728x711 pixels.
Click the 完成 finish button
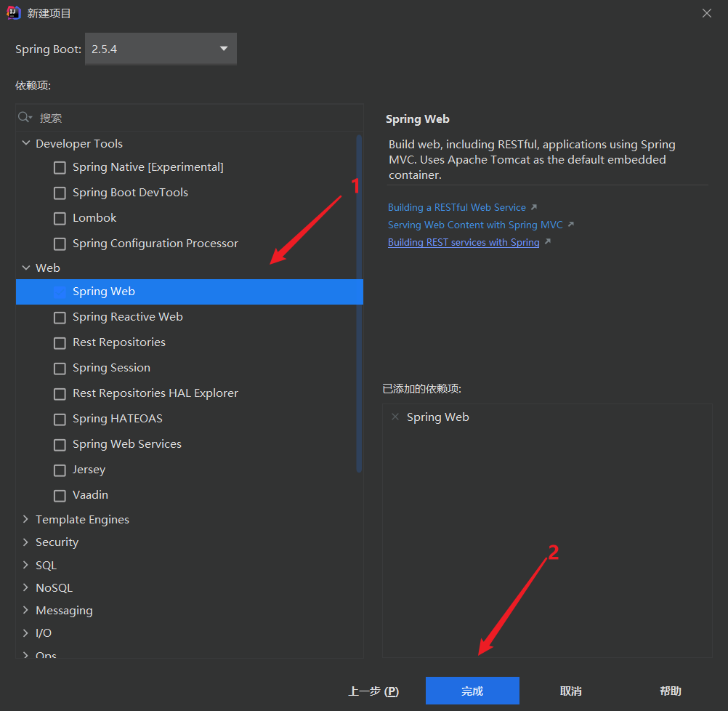coord(472,691)
